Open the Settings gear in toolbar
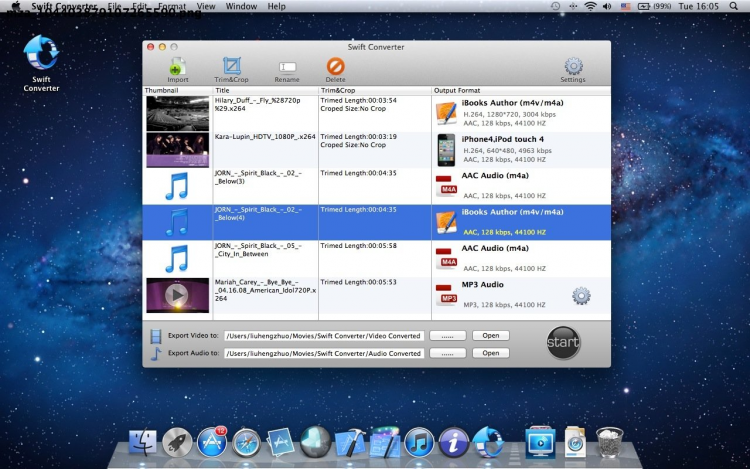The height and width of the screenshot is (469, 750). [x=573, y=68]
